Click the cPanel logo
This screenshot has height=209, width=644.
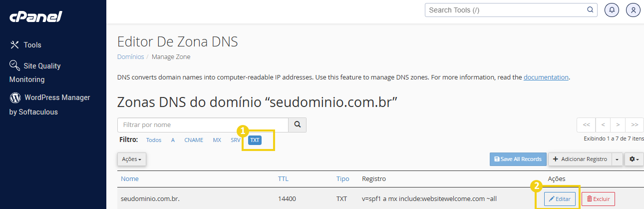(35, 16)
